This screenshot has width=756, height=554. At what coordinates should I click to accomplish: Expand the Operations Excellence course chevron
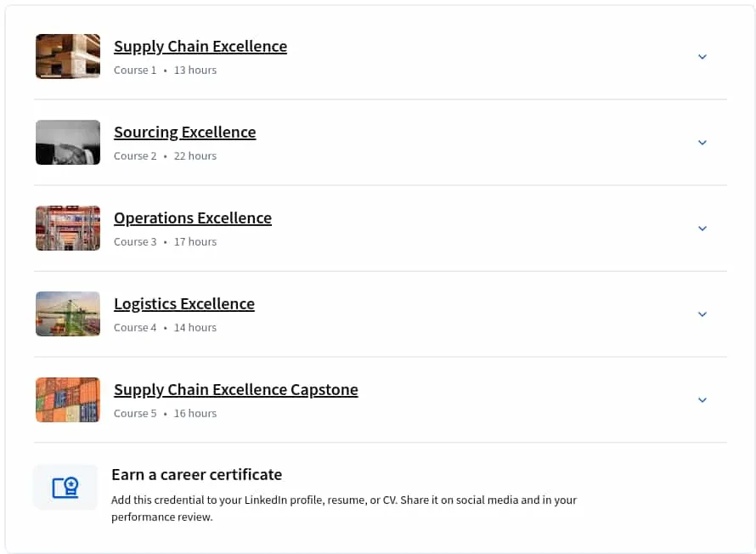[702, 229]
